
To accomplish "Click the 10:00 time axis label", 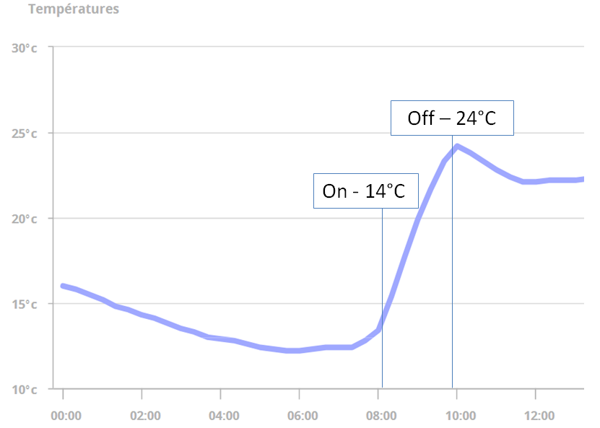I will click(460, 415).
